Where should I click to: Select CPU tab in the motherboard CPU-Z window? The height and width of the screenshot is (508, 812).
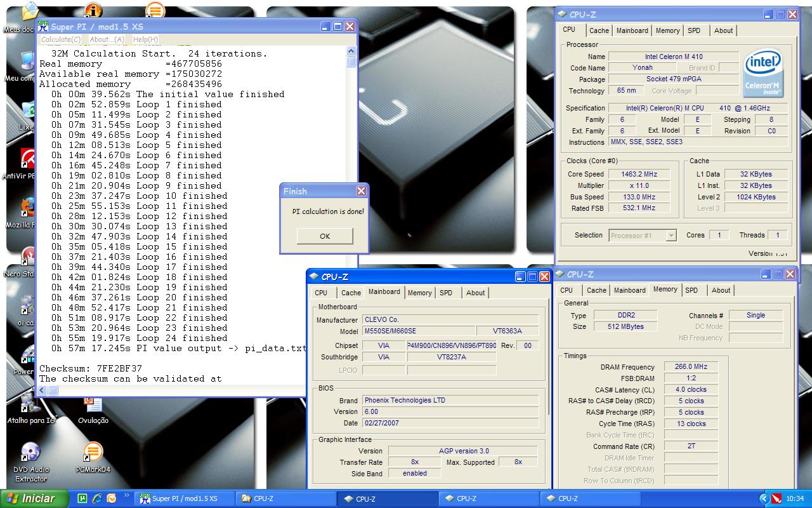click(x=321, y=293)
